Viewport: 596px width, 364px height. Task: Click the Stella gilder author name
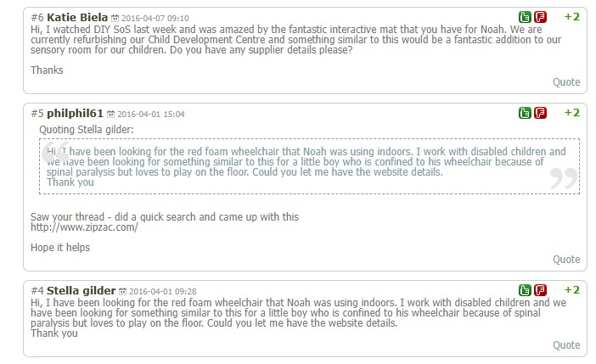[81, 290]
